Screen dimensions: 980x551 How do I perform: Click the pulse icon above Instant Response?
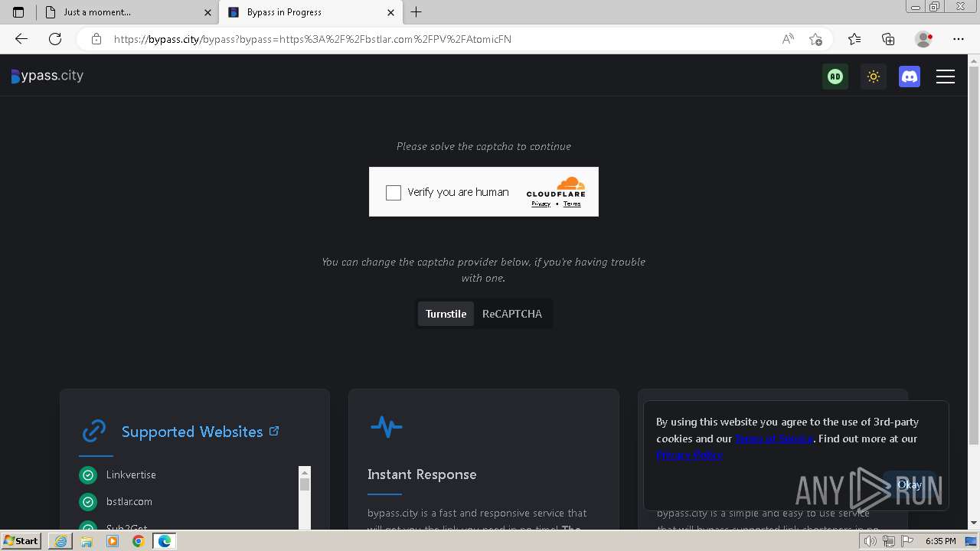click(387, 426)
